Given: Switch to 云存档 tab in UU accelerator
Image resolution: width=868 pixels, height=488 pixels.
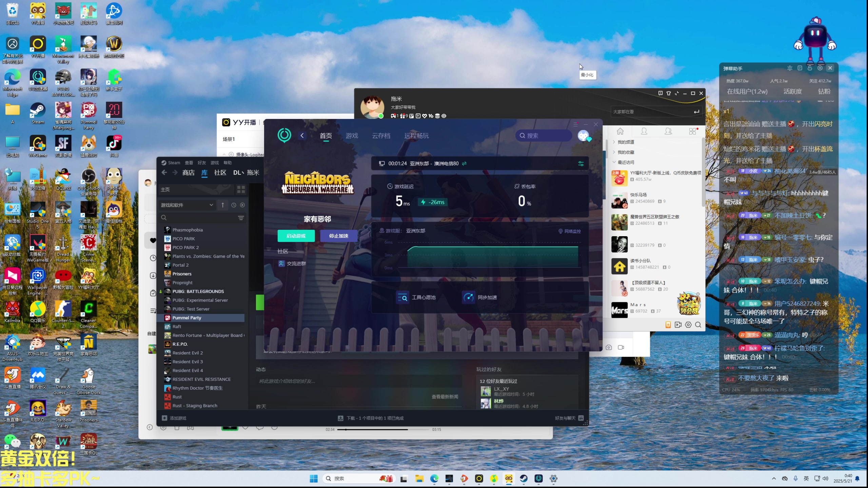Looking at the screenshot, I should coord(381,136).
